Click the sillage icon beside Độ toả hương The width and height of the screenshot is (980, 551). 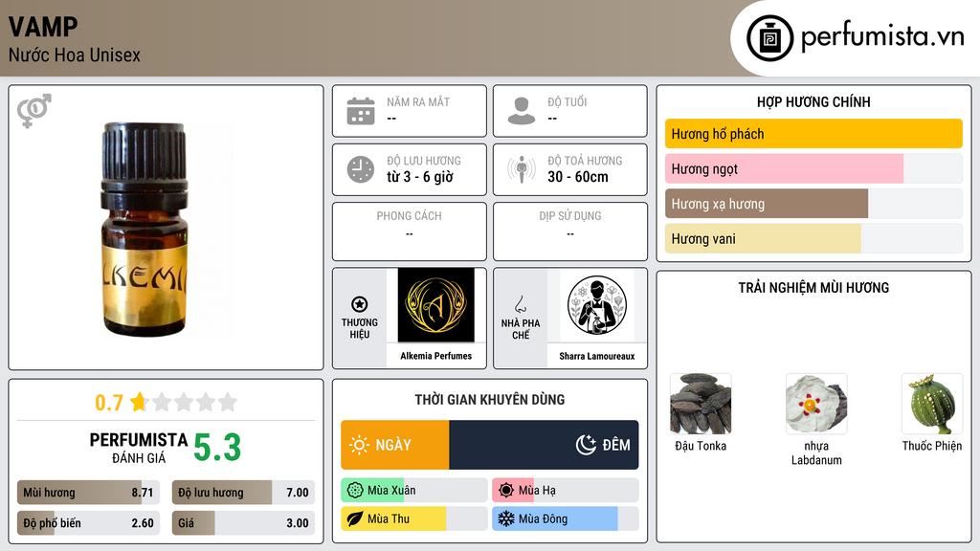click(x=522, y=169)
